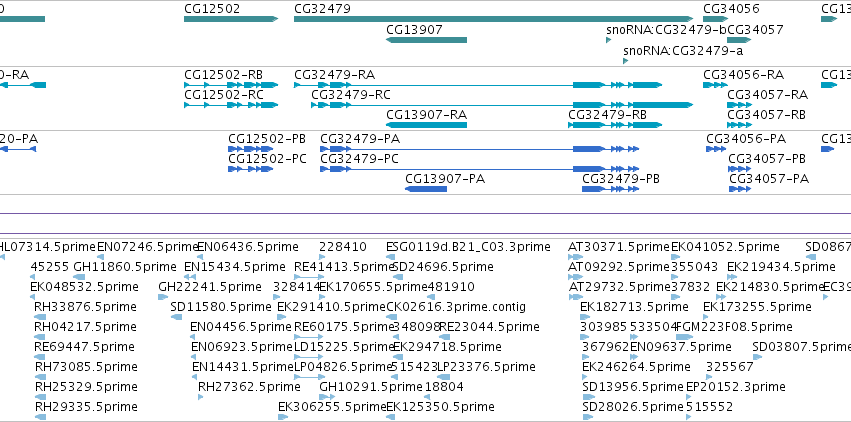Click EST RH33876.5prime label

click(85, 307)
